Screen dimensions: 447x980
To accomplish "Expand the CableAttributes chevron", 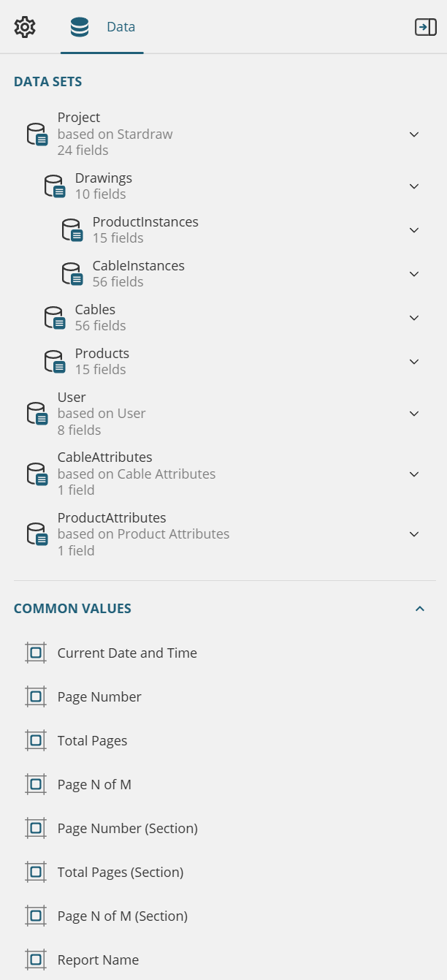I will 414,474.
